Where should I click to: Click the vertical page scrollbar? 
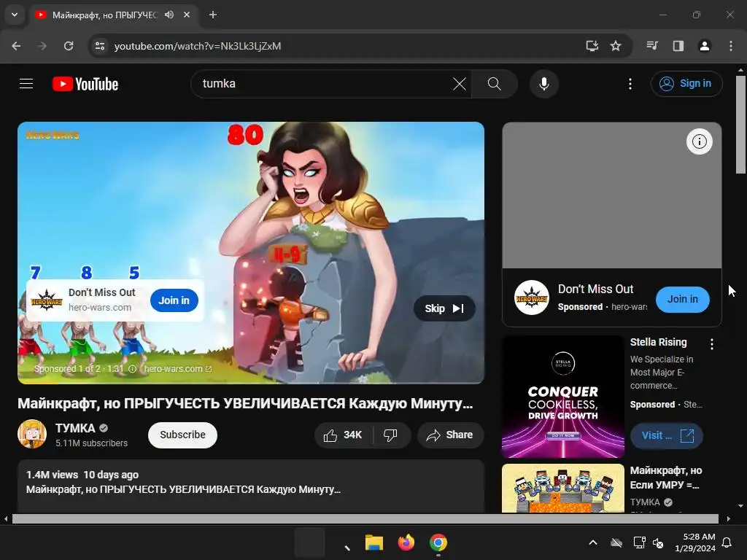[740, 125]
